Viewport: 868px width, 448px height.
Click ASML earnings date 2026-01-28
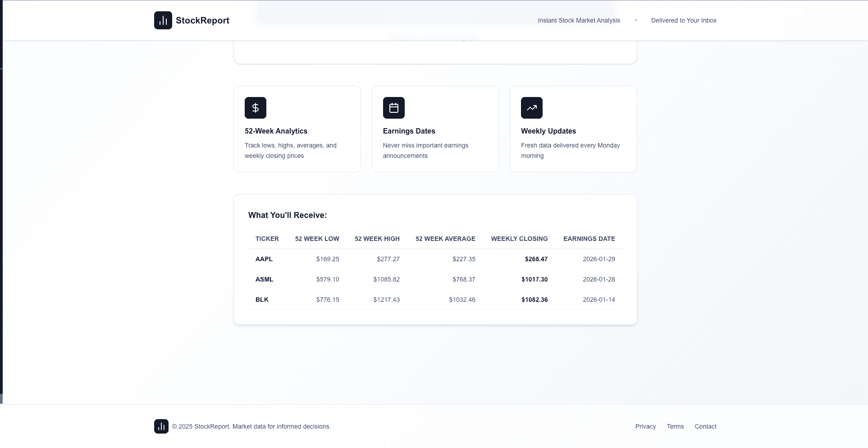click(x=599, y=279)
